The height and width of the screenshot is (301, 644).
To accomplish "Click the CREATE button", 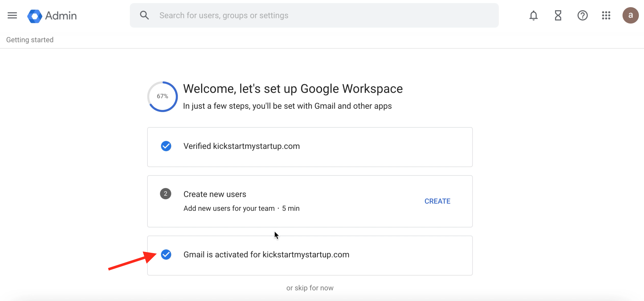I will tap(437, 201).
